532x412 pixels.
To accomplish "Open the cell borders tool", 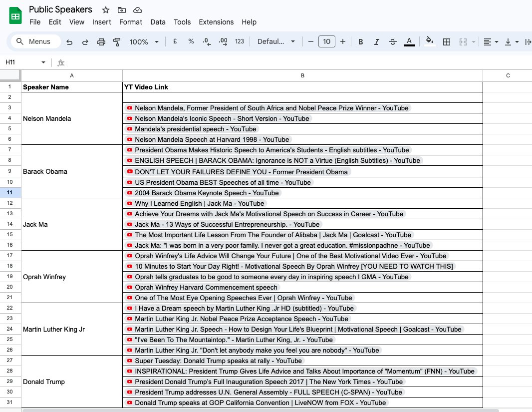I will (x=447, y=42).
